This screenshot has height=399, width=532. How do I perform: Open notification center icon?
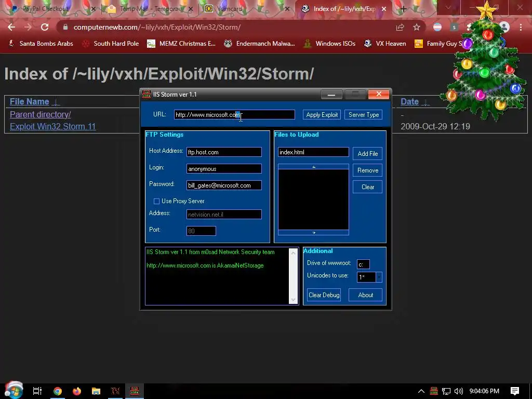coord(515,391)
